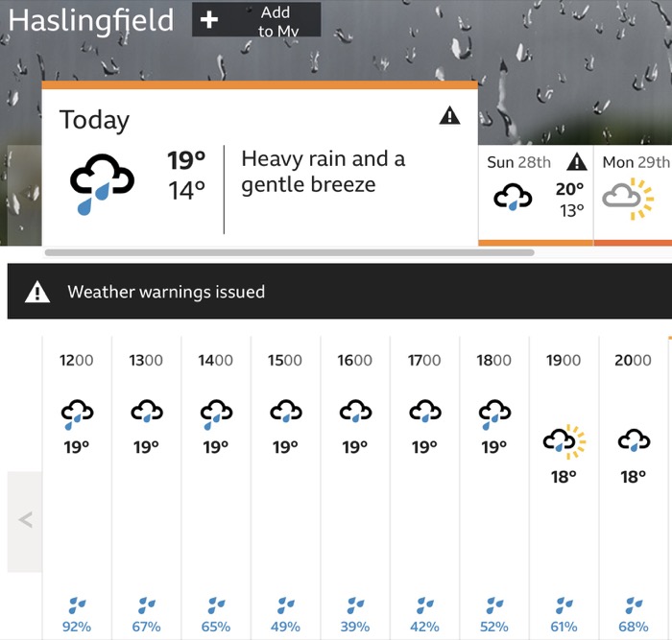Click the plus icon beside Add to My
The width and height of the screenshot is (672, 640).
click(x=209, y=20)
